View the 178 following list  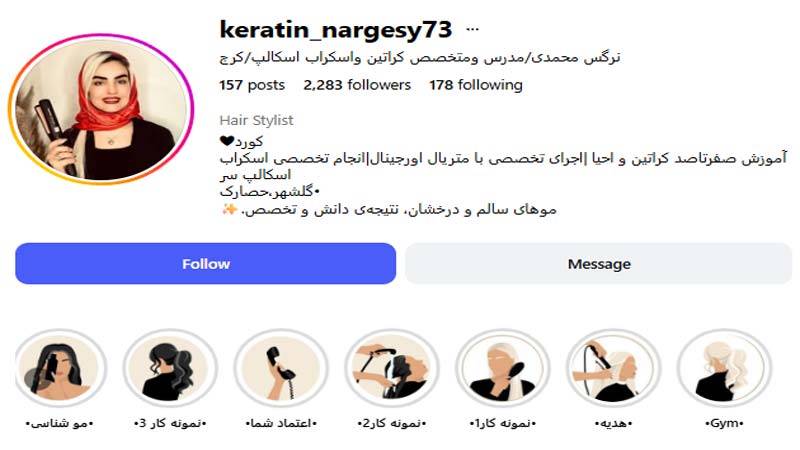(476, 85)
